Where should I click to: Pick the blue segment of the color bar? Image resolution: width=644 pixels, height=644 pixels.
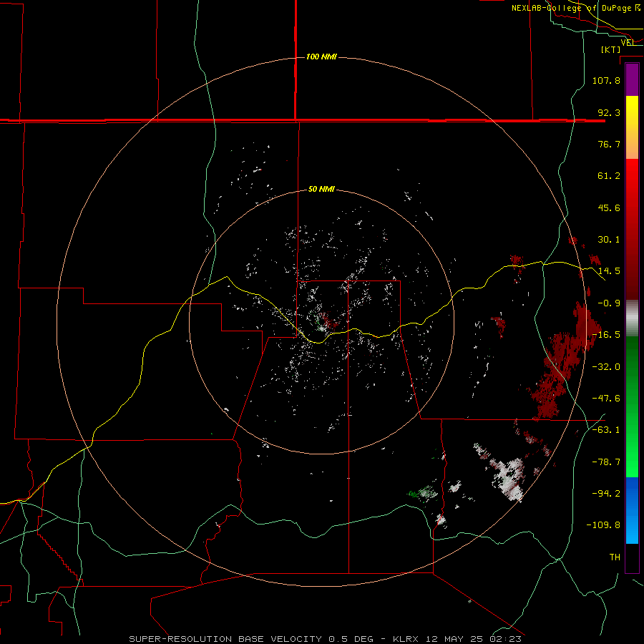(x=632, y=510)
